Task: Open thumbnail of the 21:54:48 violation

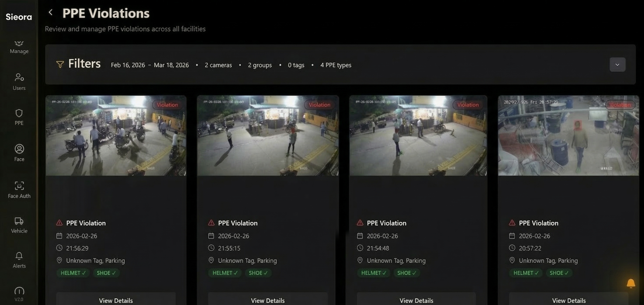Action: pos(418,136)
